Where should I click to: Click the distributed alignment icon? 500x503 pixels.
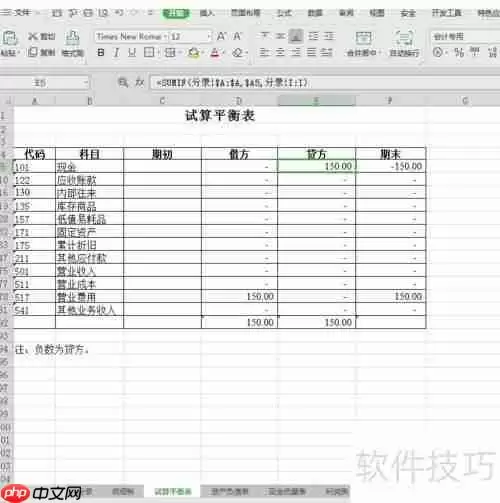click(x=327, y=52)
